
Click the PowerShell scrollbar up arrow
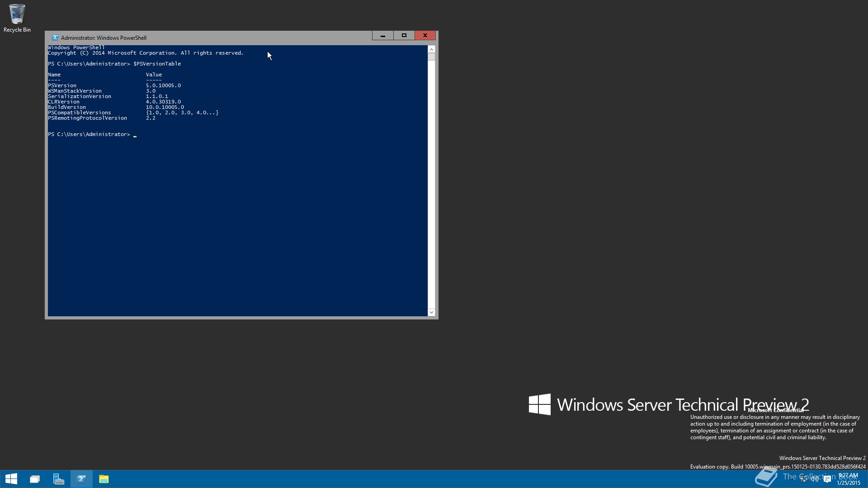431,49
